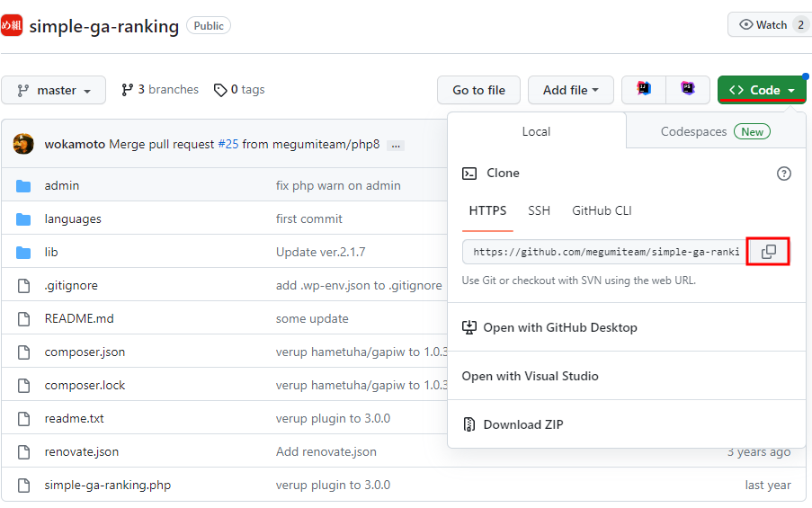The height and width of the screenshot is (508, 812).
Task: Click the GitHub Desktop download icon
Action: (x=469, y=327)
